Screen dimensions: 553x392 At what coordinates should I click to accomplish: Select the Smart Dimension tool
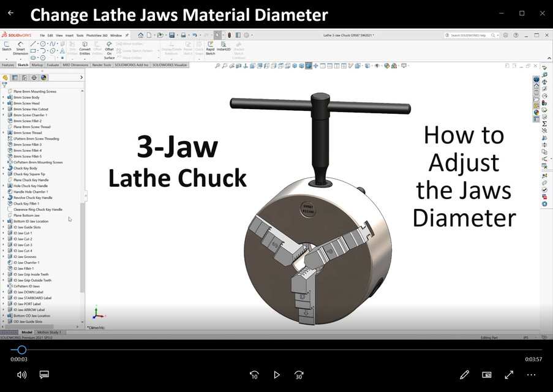(x=20, y=48)
